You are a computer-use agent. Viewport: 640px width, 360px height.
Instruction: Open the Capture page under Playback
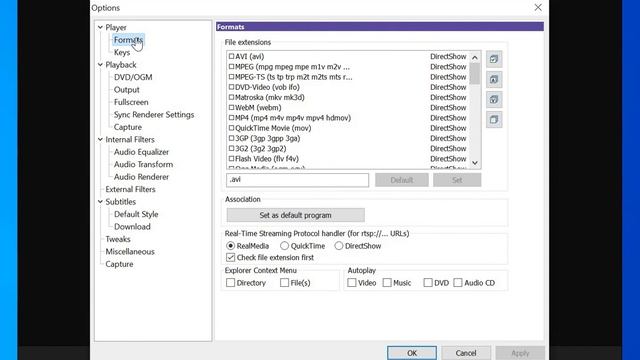coord(128,127)
